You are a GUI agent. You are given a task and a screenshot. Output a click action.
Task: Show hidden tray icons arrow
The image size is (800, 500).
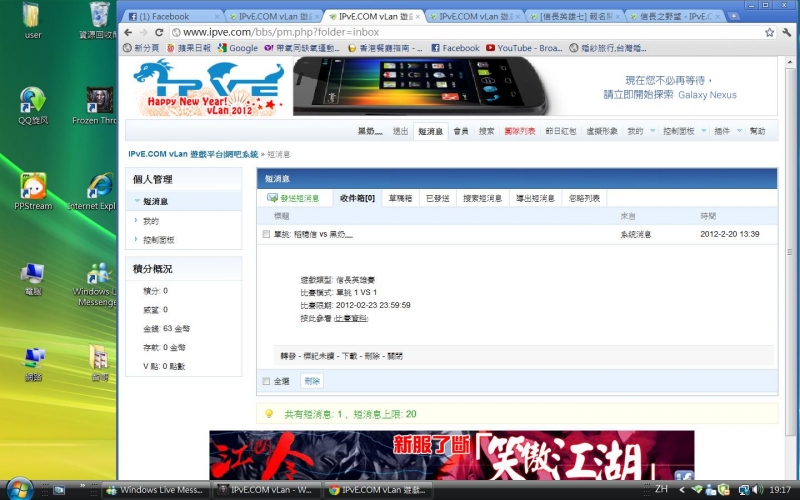pos(682,490)
